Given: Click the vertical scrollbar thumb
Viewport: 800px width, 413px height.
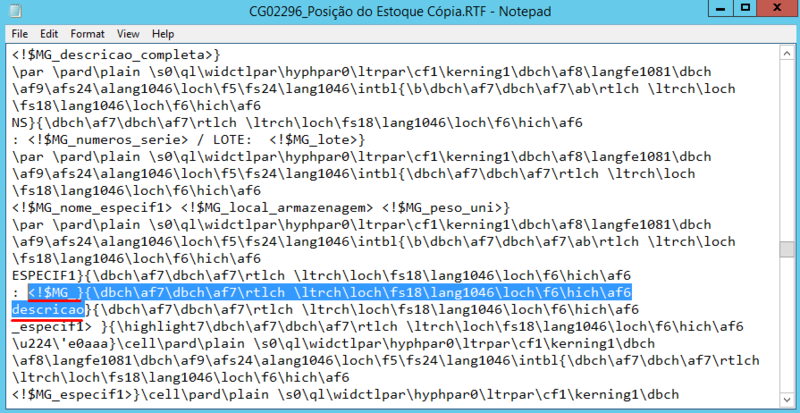Looking at the screenshot, I should coord(786,249).
